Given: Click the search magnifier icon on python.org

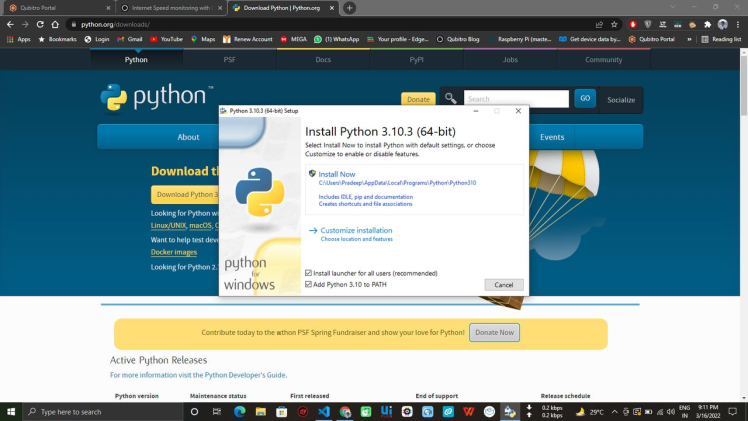Looking at the screenshot, I should [451, 98].
